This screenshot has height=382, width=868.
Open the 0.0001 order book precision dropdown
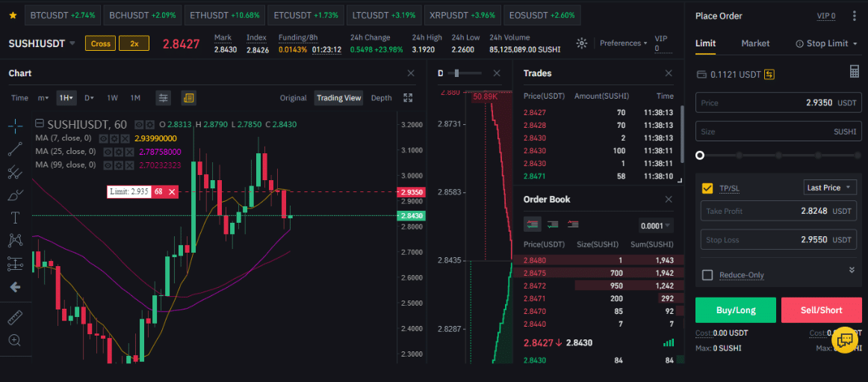point(656,225)
